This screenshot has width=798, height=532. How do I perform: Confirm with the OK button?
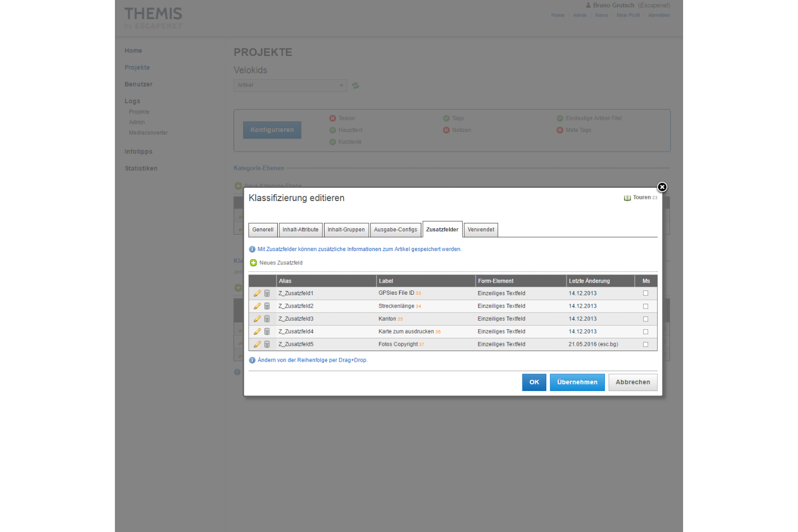click(534, 383)
